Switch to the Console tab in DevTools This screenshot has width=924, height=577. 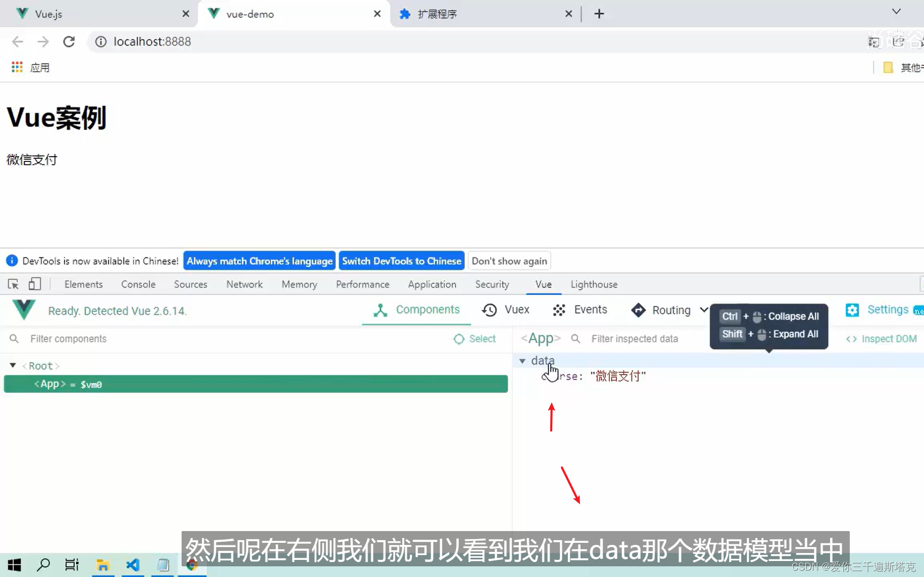pos(138,284)
